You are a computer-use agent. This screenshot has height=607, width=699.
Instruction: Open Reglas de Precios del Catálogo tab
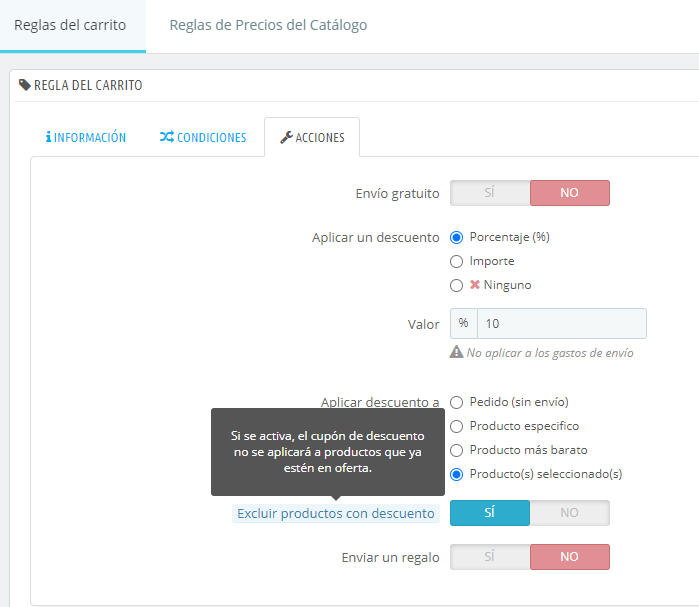(268, 25)
